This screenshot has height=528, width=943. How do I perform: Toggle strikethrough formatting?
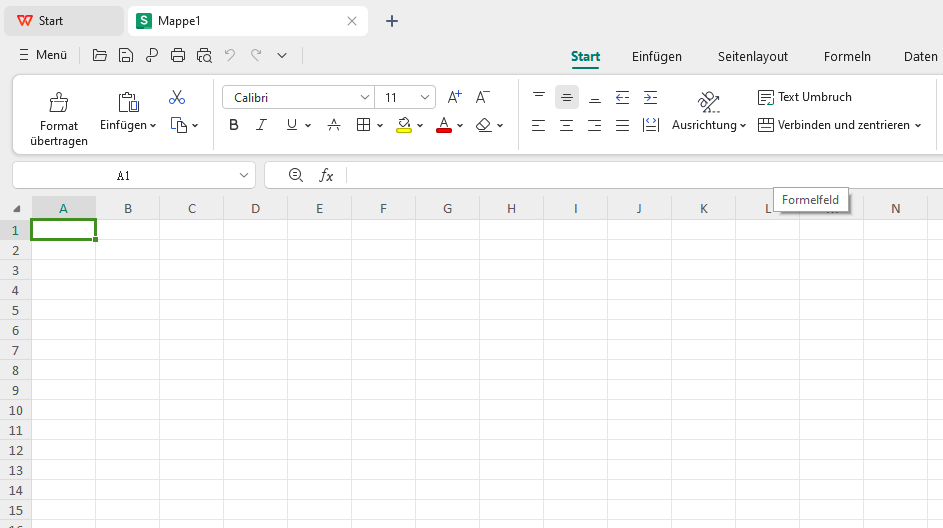(x=334, y=124)
